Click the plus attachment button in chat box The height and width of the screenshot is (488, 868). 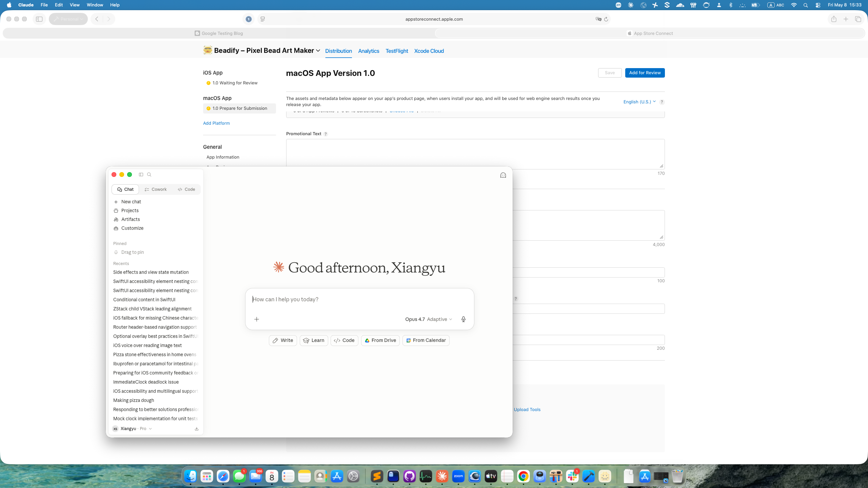pyautogui.click(x=257, y=319)
